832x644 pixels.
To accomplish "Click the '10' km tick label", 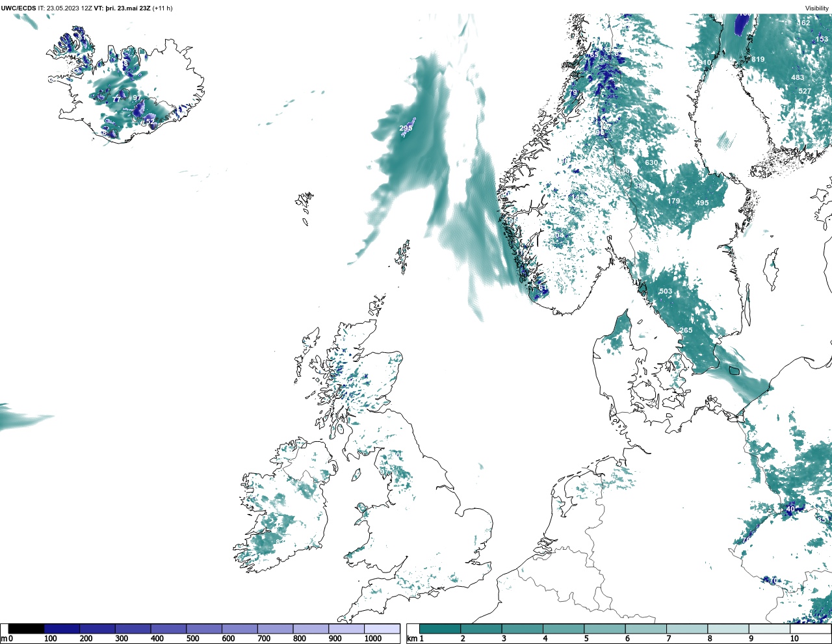I will point(794,639).
